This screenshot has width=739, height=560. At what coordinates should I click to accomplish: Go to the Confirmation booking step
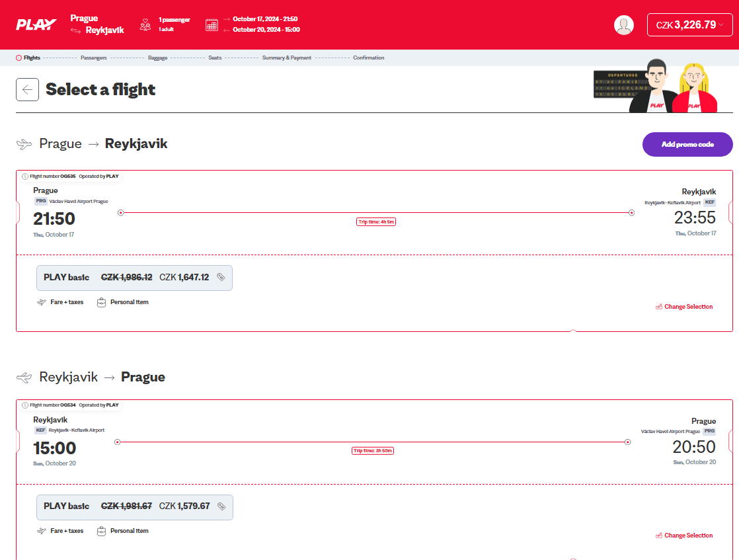click(369, 58)
